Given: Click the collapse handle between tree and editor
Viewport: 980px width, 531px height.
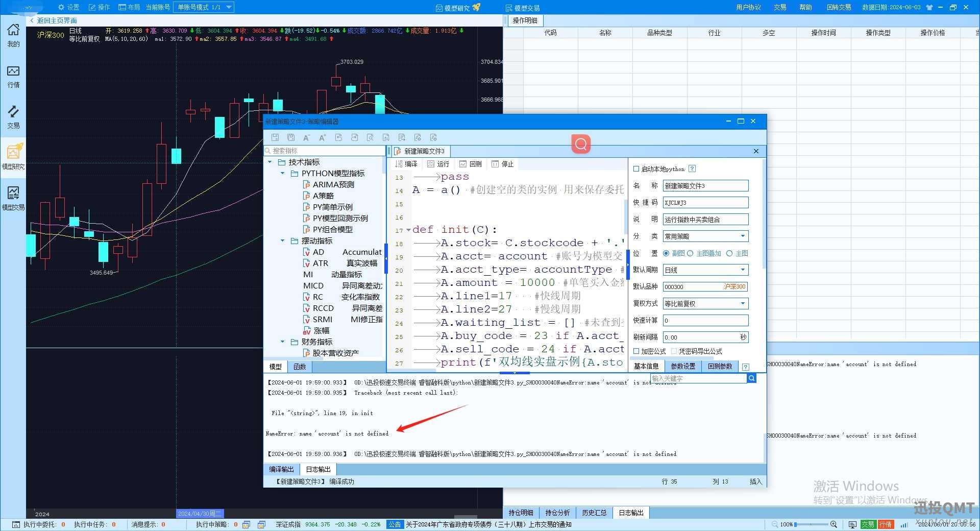Looking at the screenshot, I should [x=386, y=259].
